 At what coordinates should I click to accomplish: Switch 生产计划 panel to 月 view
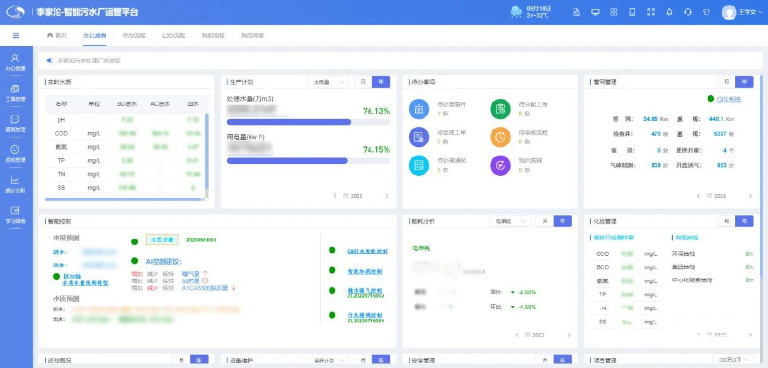pos(363,82)
